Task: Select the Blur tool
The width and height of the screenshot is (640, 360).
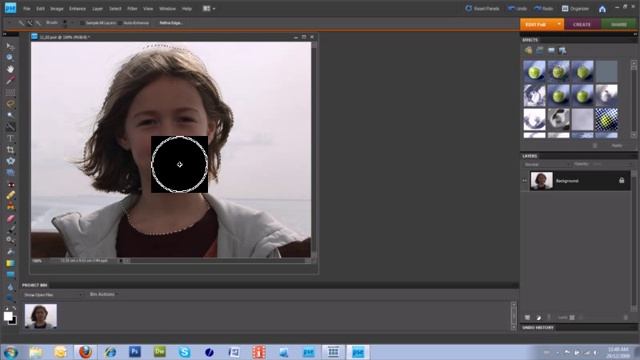Action: (10, 287)
